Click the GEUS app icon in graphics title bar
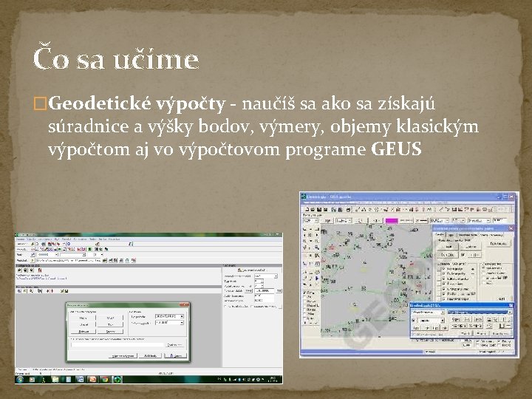 304,197
